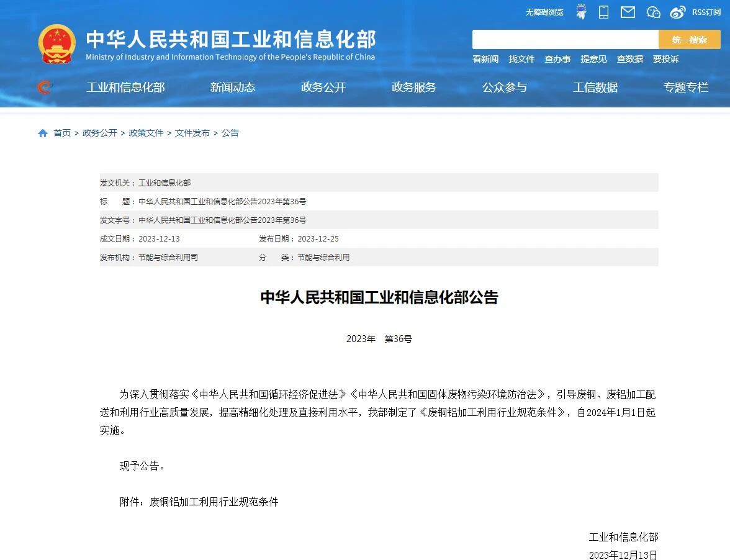Open the 专题专栏 navigation item
The height and width of the screenshot is (560, 730).
click(x=685, y=88)
